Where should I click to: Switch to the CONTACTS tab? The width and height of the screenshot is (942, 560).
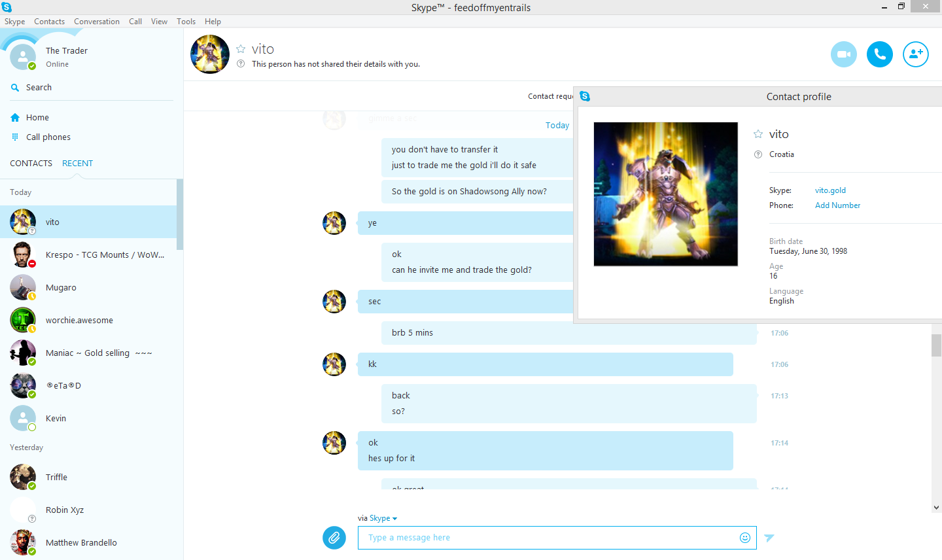tap(31, 164)
